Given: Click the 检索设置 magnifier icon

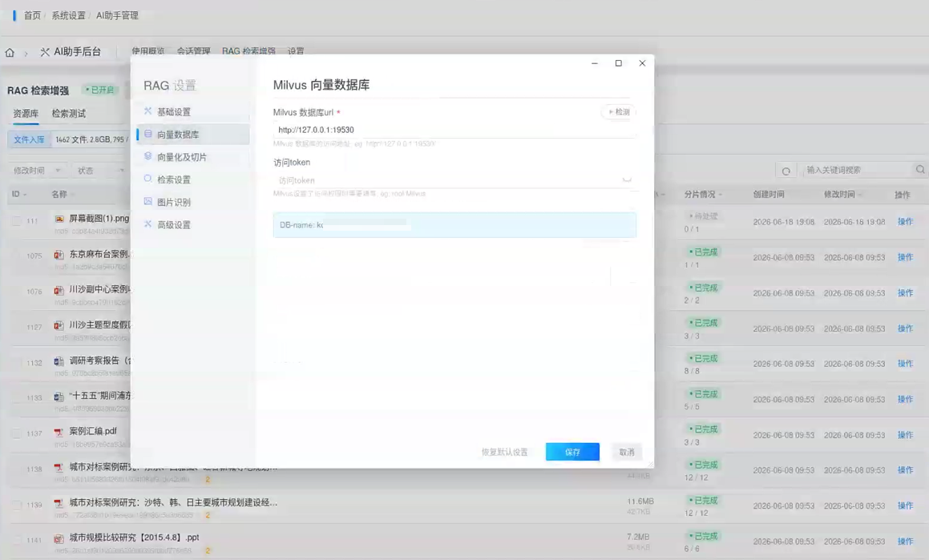Looking at the screenshot, I should pyautogui.click(x=148, y=179).
